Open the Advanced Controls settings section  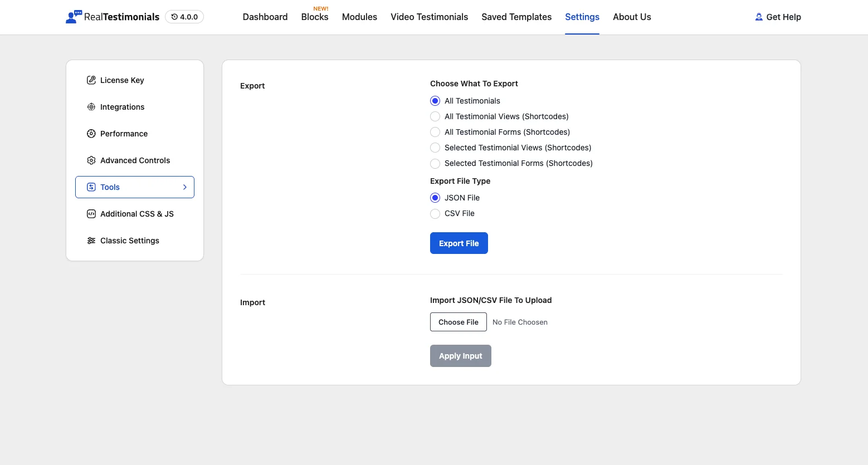click(135, 160)
